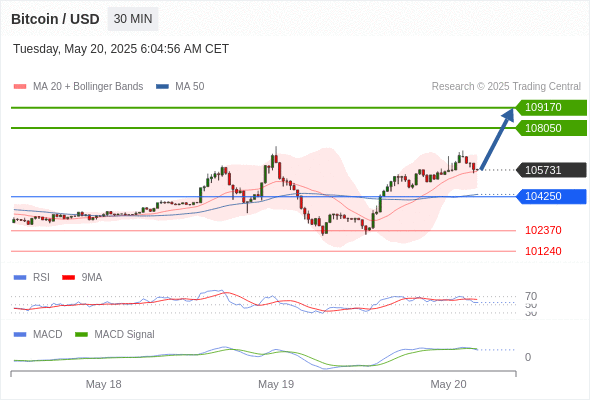The width and height of the screenshot is (590, 400).
Task: Click the Bitcoin / USD chart title
Action: [55, 19]
